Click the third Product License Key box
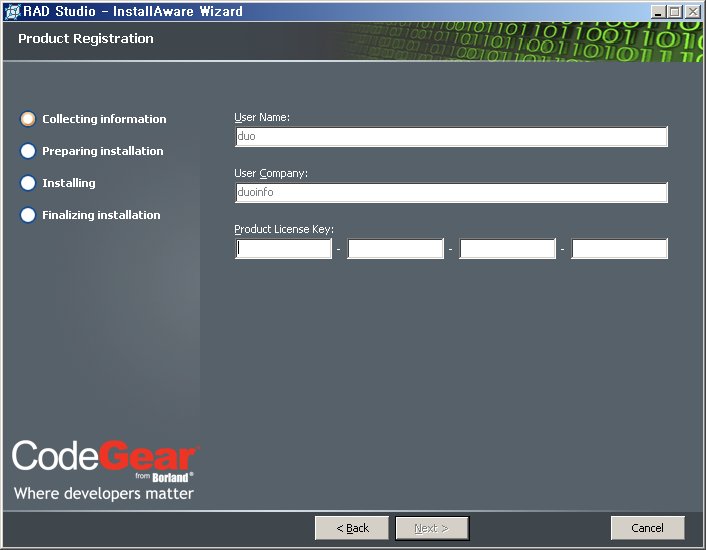Screen dimensions: 706x550 [x=507, y=249]
